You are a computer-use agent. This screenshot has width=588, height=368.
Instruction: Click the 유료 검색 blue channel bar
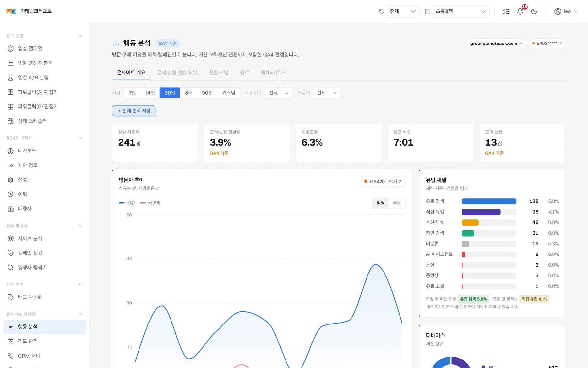[489, 201]
